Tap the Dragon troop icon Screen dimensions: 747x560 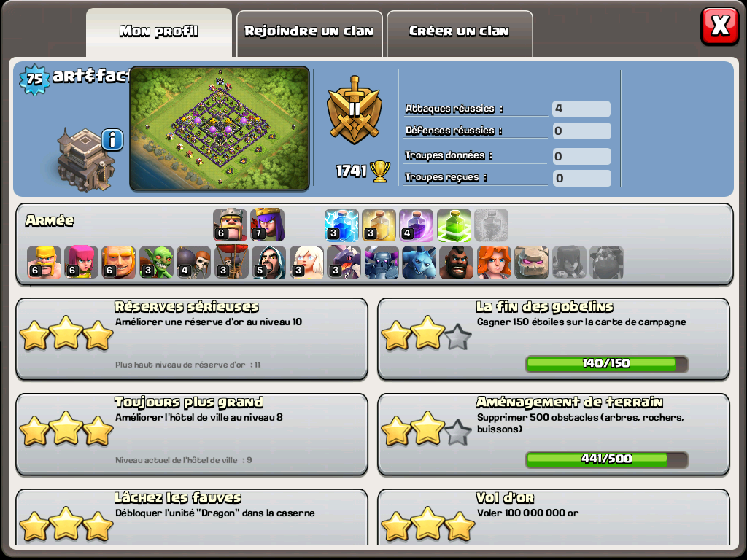point(344,262)
